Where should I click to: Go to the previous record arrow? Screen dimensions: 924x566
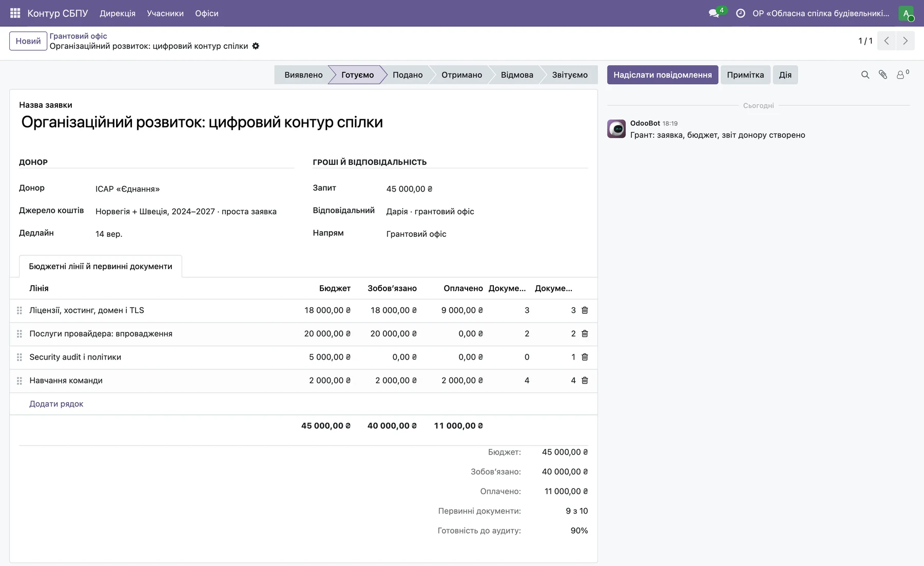[887, 41]
